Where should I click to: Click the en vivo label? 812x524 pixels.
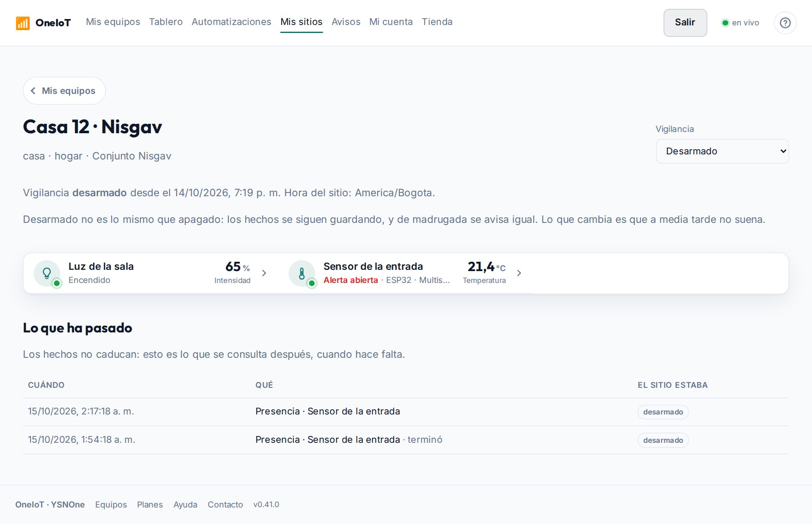click(x=745, y=23)
